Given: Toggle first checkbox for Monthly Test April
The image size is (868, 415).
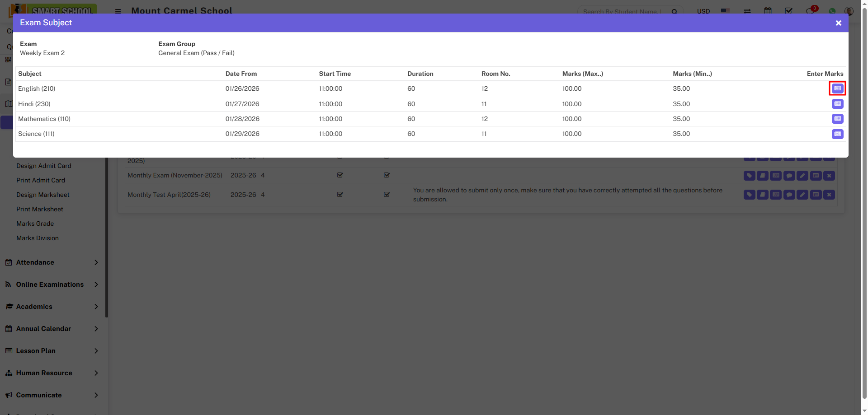Looking at the screenshot, I should [x=340, y=195].
